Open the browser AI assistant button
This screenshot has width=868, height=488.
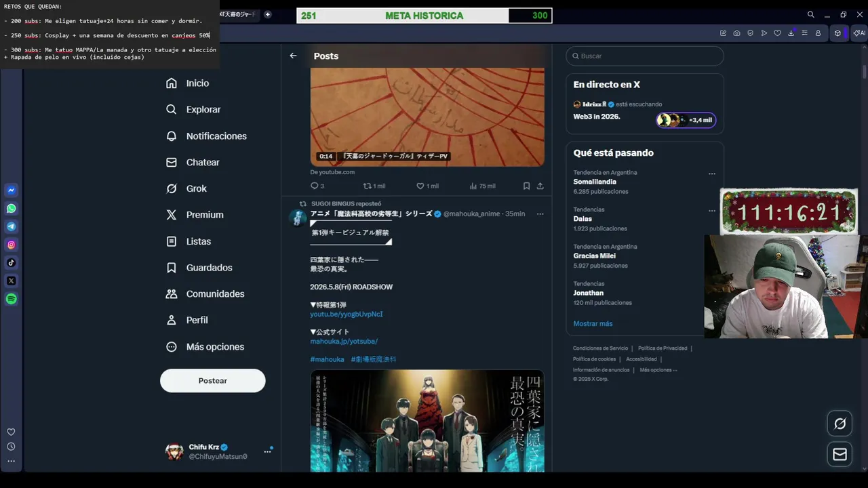click(x=859, y=33)
